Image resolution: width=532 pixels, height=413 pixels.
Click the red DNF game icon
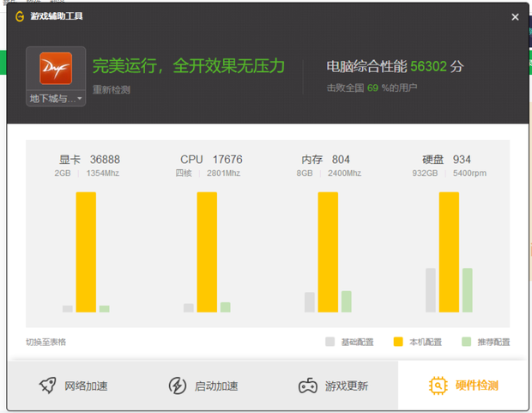(x=56, y=69)
